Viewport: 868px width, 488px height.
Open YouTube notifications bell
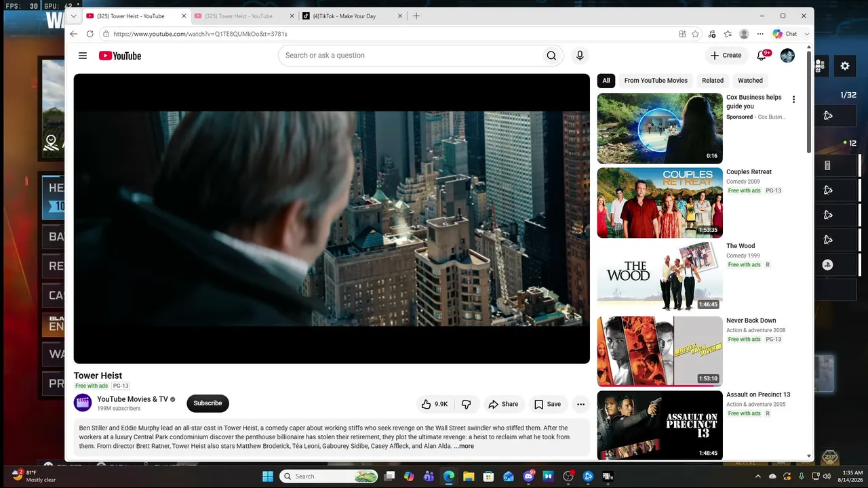click(x=762, y=55)
